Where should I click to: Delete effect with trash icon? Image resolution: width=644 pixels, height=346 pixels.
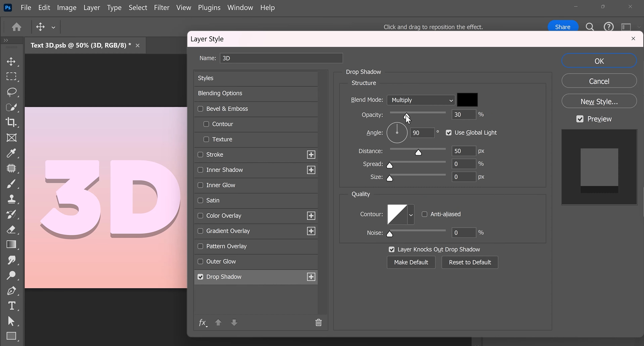pyautogui.click(x=318, y=323)
